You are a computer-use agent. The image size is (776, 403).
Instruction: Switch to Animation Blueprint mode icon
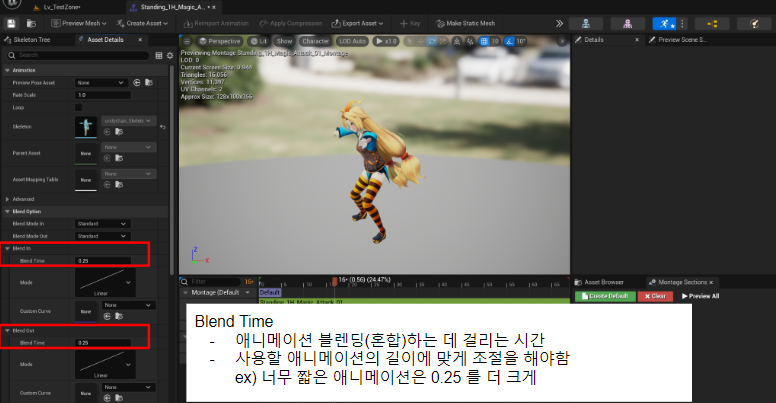[x=712, y=23]
